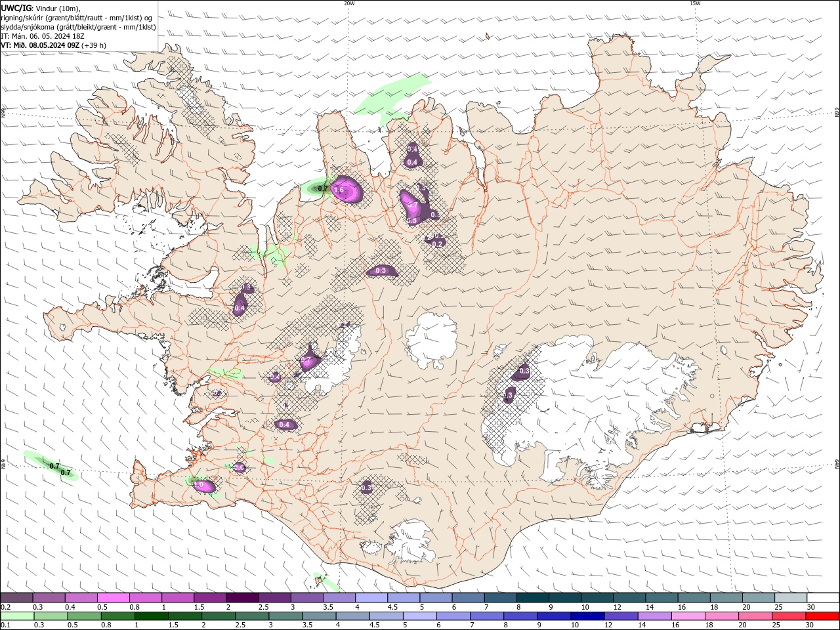Click the pale grey 25 swatch on snow scale

pos(790,598)
